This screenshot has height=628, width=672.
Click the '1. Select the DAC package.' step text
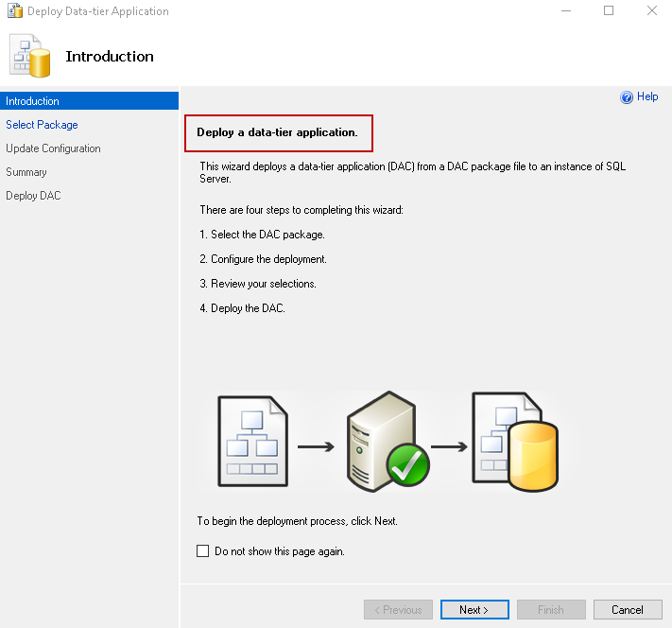tap(262, 235)
